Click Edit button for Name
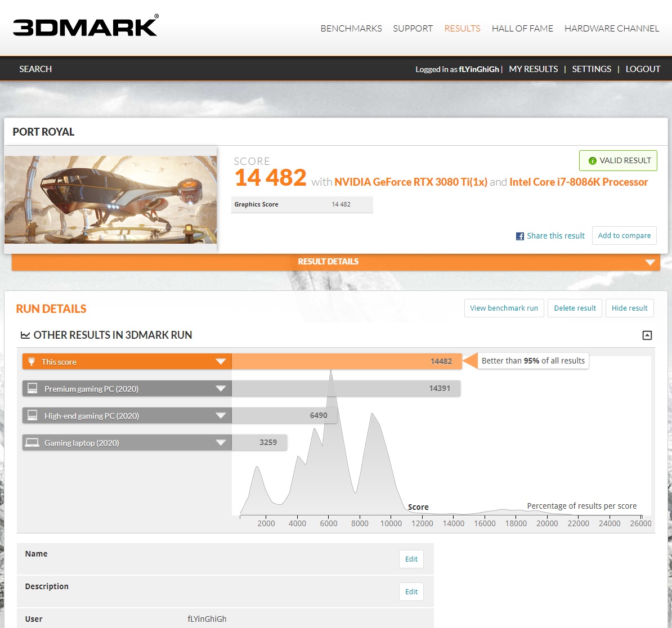This screenshot has height=628, width=672. 411,559
